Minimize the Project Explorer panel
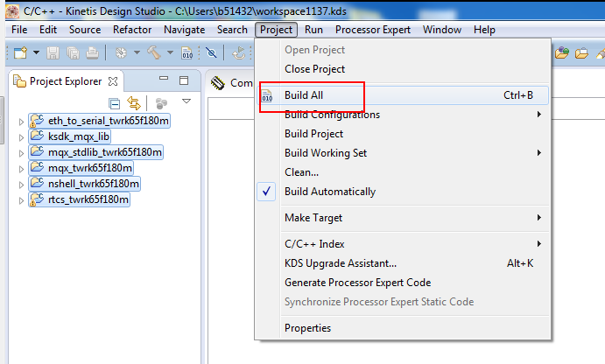605x364 pixels. point(164,78)
